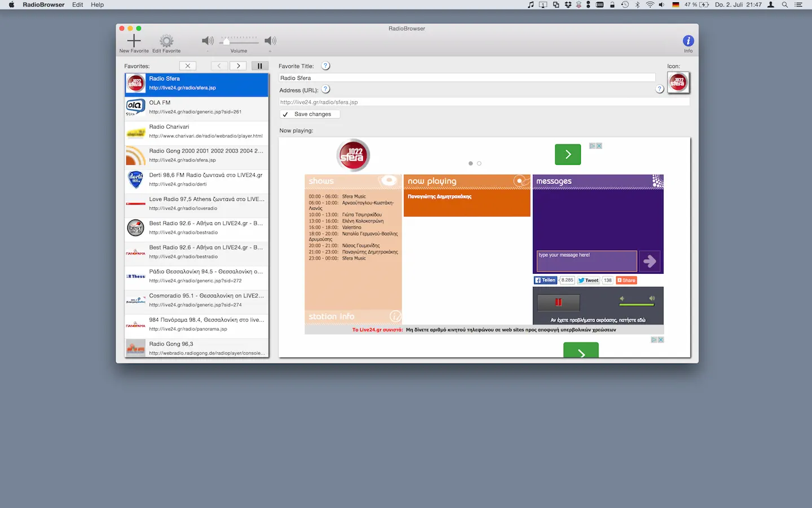This screenshot has height=508, width=812.
Task: Select the Derti 98,6 FM Radio favorite
Action: click(197, 181)
